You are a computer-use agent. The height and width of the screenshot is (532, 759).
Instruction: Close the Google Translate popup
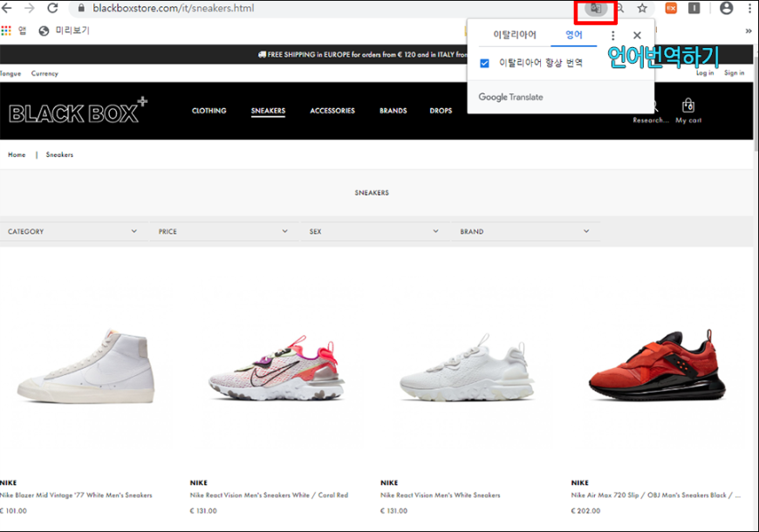pos(637,36)
